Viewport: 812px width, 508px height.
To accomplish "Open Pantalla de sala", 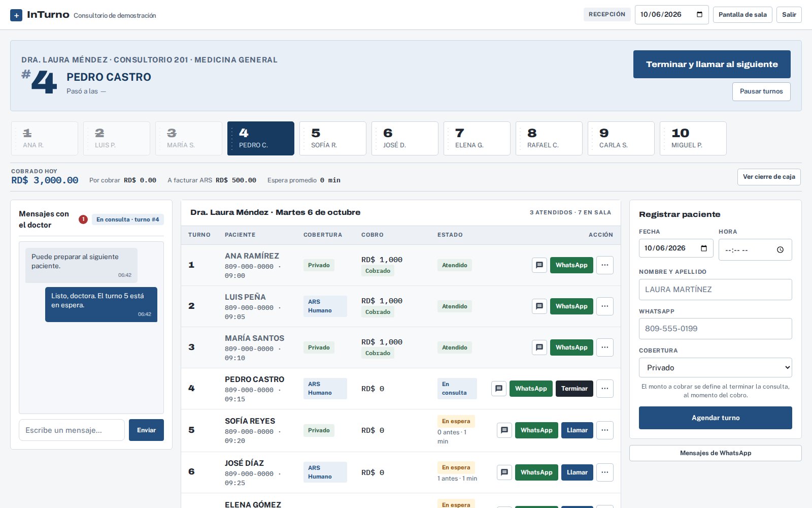I will pyautogui.click(x=742, y=15).
